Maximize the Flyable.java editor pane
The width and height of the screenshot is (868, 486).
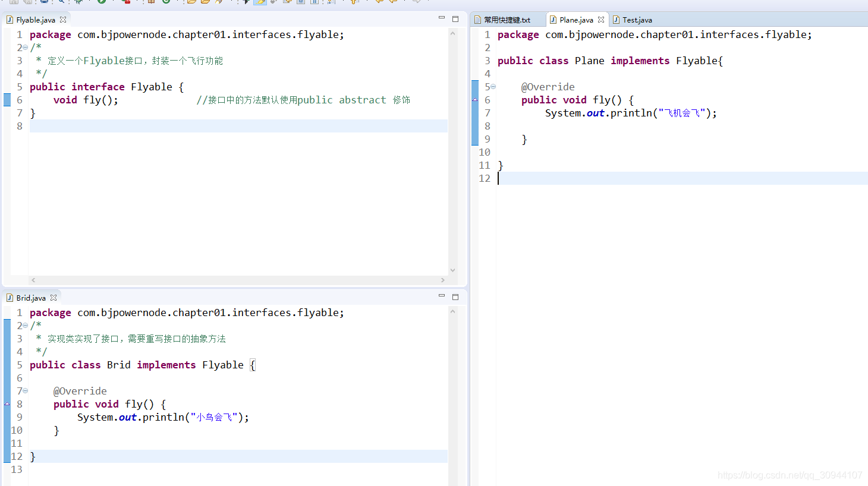click(x=455, y=19)
